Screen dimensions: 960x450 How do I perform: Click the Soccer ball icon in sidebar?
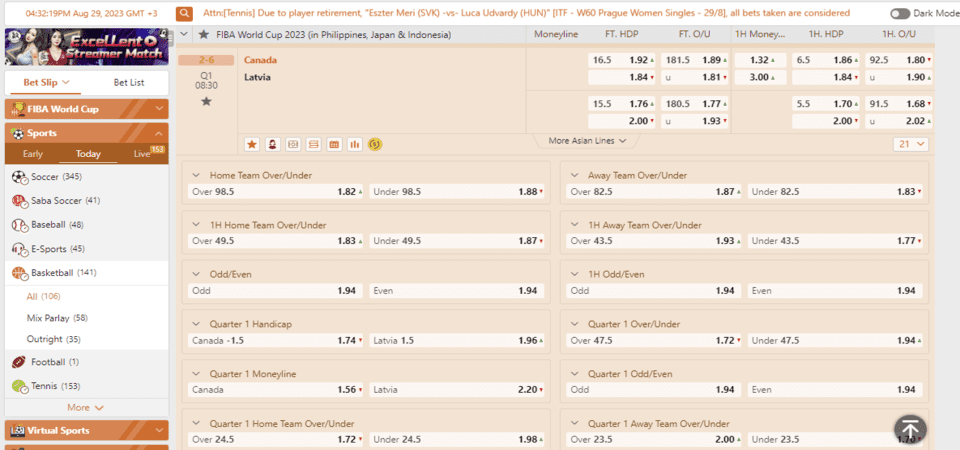[x=19, y=178]
